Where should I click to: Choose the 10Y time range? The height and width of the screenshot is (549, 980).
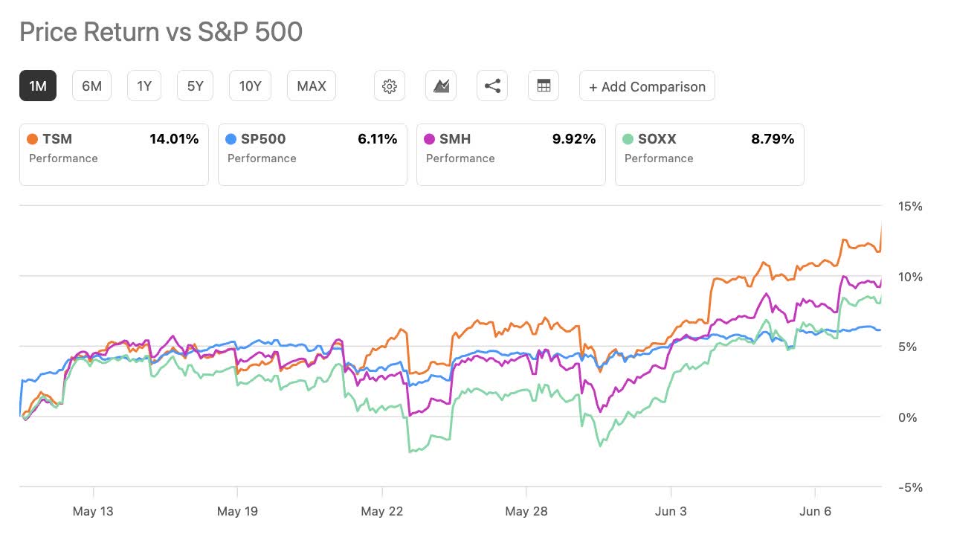[x=250, y=86]
